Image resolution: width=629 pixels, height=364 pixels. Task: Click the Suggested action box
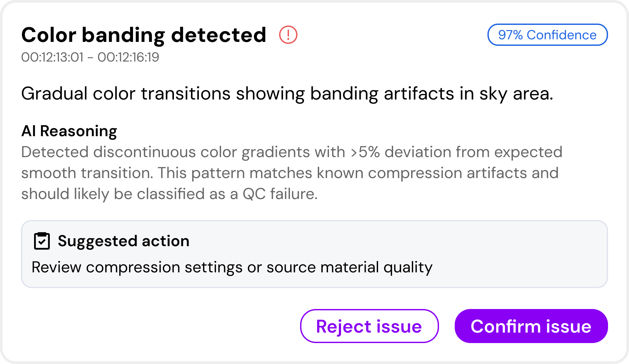[314, 254]
